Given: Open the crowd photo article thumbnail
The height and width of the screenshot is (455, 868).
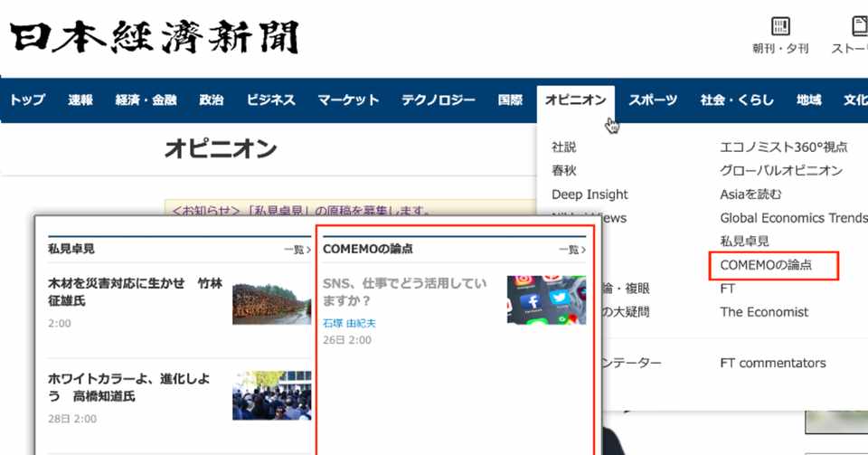Looking at the screenshot, I should 271,395.
